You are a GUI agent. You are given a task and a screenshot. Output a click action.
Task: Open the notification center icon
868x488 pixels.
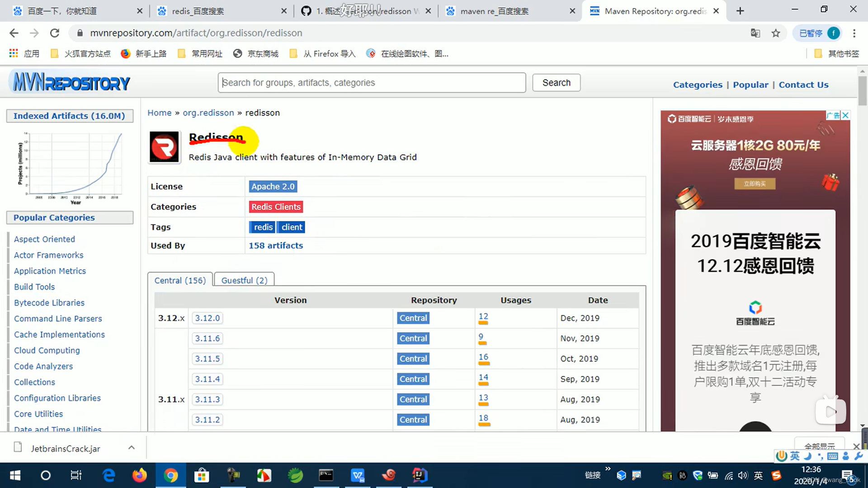point(848,475)
